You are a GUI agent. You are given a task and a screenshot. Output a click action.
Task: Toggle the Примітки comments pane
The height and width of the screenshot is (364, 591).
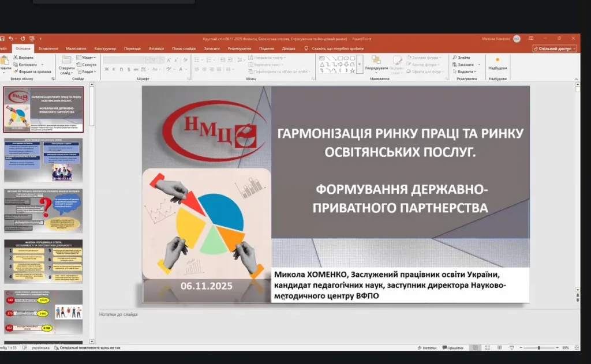coord(452,348)
